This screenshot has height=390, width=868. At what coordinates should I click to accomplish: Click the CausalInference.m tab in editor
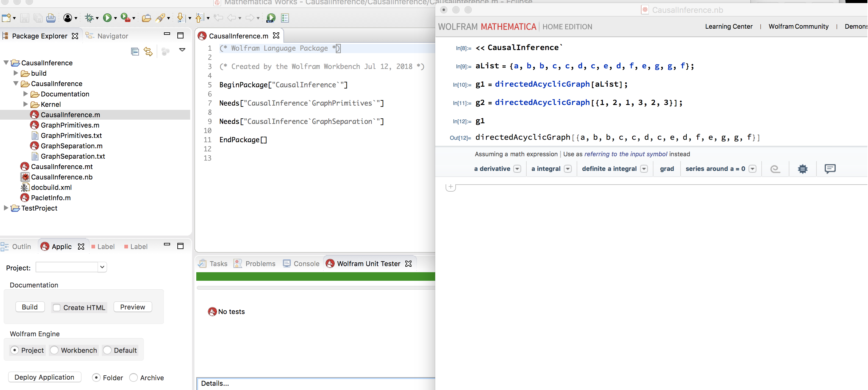pos(237,35)
